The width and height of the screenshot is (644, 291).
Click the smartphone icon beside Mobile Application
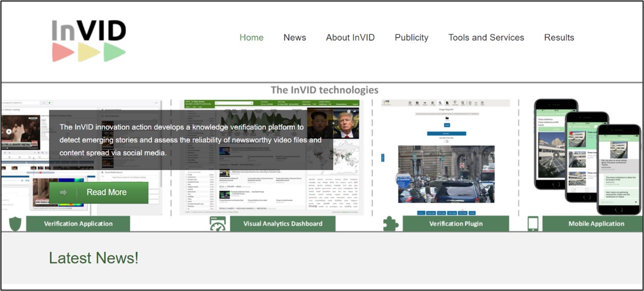pyautogui.click(x=533, y=224)
